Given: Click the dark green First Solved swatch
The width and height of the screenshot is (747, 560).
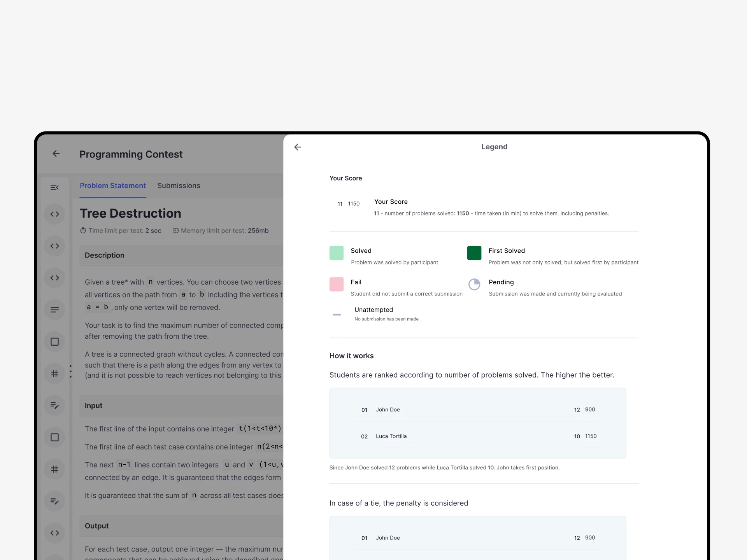Looking at the screenshot, I should click(x=474, y=253).
